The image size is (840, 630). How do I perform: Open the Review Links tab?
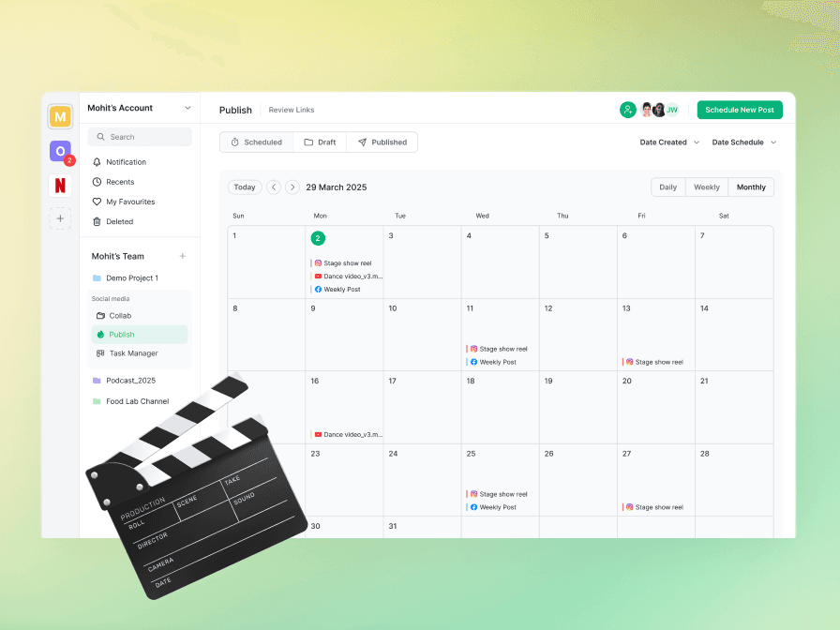(x=292, y=110)
